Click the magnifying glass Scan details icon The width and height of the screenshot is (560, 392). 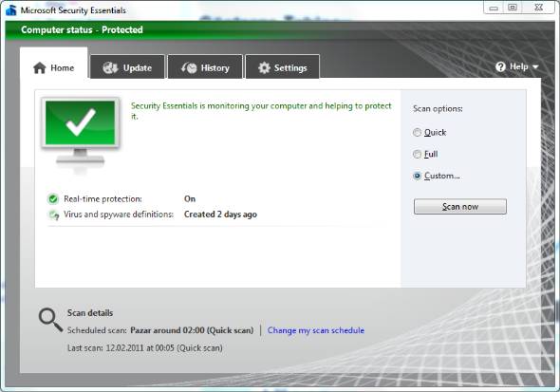50,320
